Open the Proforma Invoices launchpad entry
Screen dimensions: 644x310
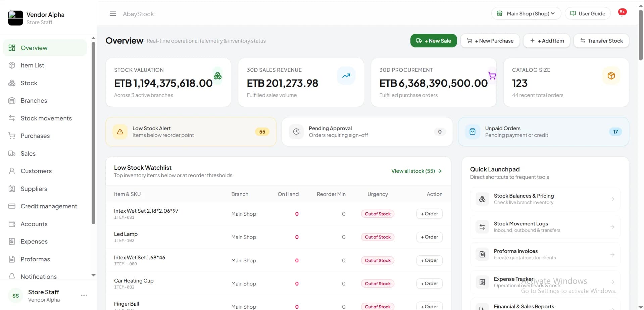[x=545, y=254]
